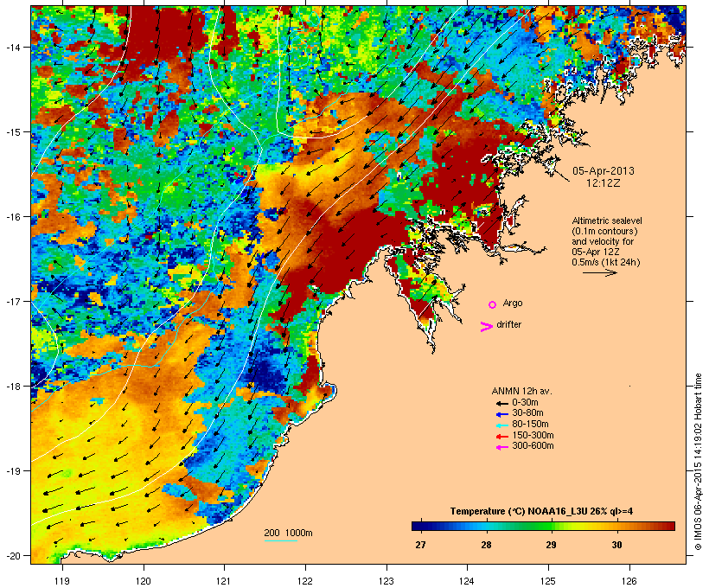Click the longitude label '119'
The image size is (709, 588).
tap(62, 581)
